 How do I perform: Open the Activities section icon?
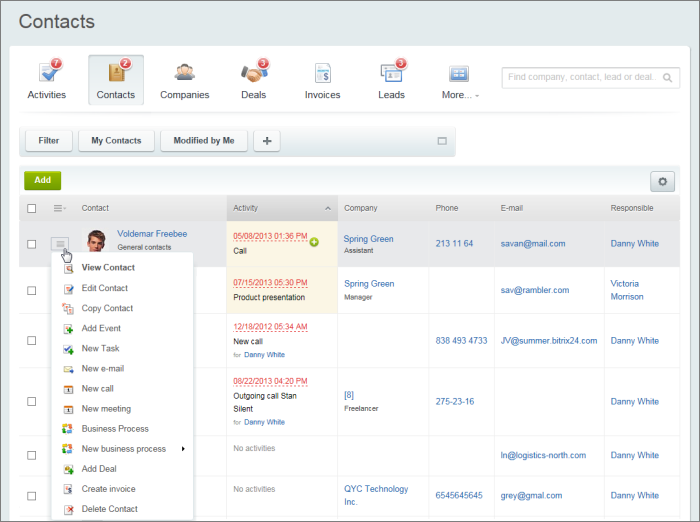click(47, 74)
